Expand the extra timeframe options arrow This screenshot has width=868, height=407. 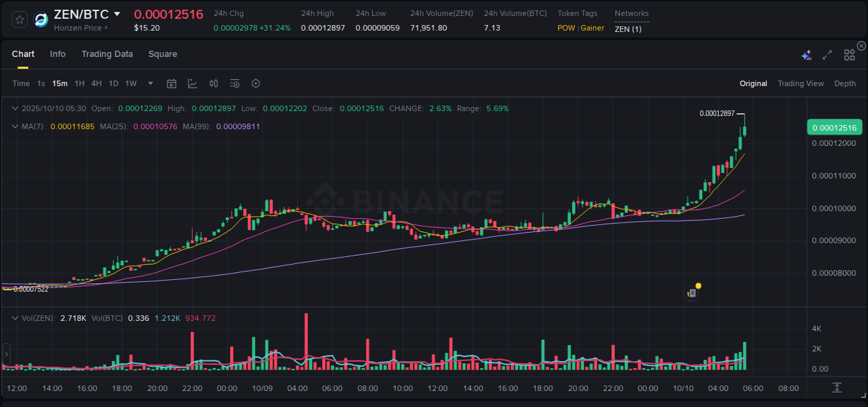click(x=149, y=83)
